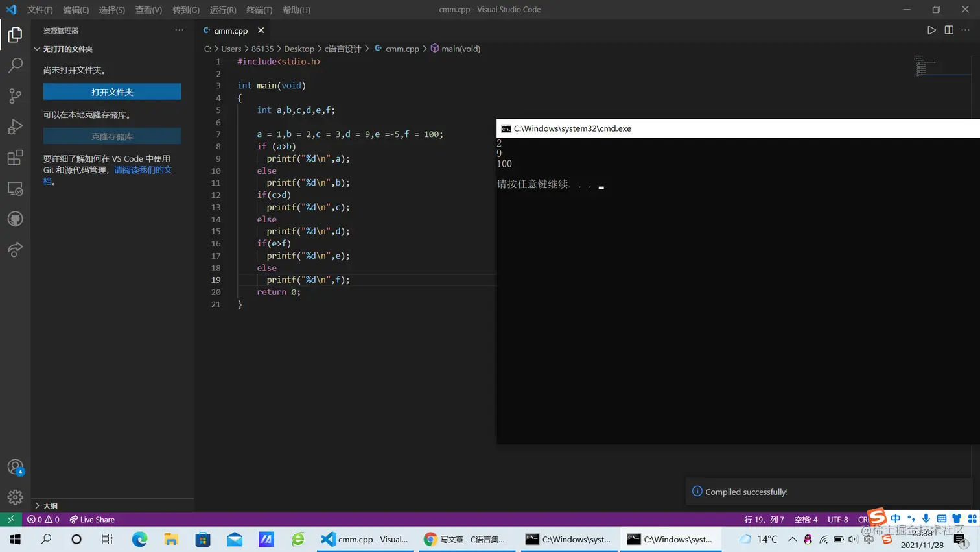Open Windows taskbar search

click(x=46, y=539)
